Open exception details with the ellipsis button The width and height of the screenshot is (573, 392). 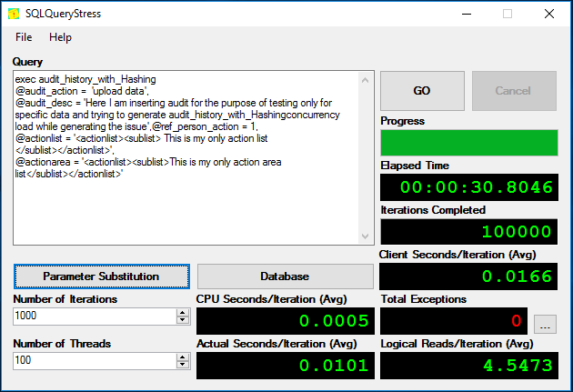(545, 324)
